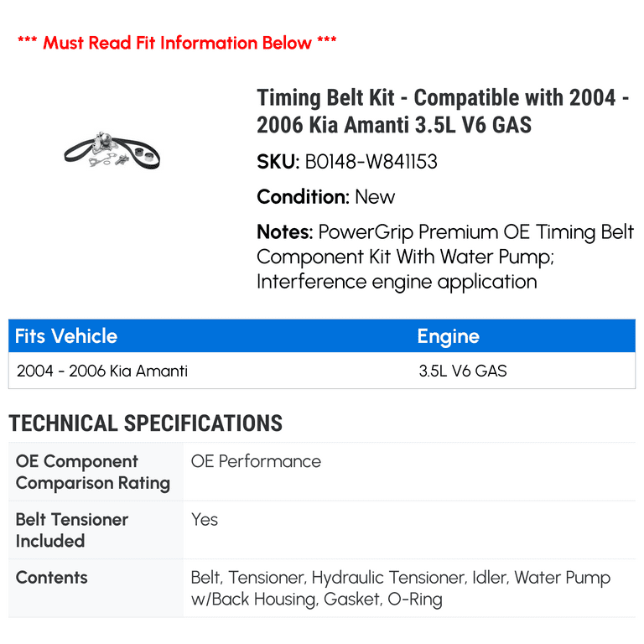Screen dimensions: 644x644
Task: Click the PowerGrip Premium notes paragraph
Action: 445,257
